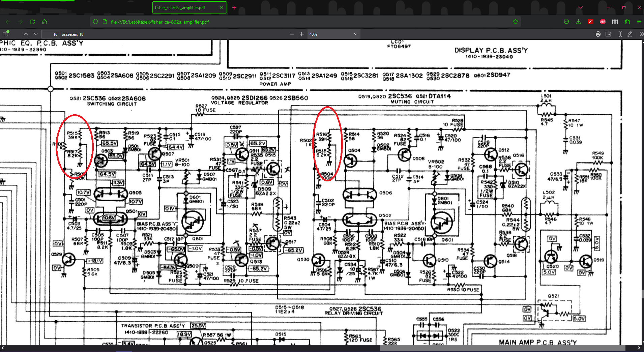Open Firefox downloads panel
Image resolution: width=644 pixels, height=352 pixels.
coord(579,22)
